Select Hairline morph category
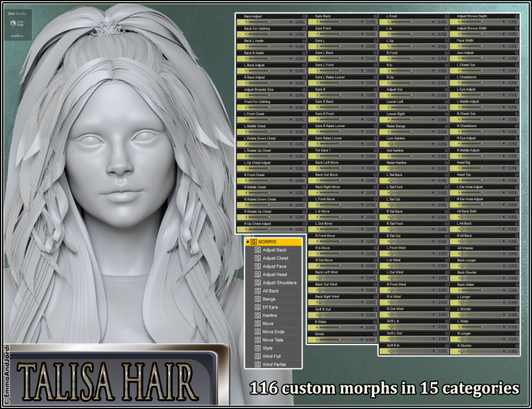The width and height of the screenshot is (532, 409). (269, 315)
